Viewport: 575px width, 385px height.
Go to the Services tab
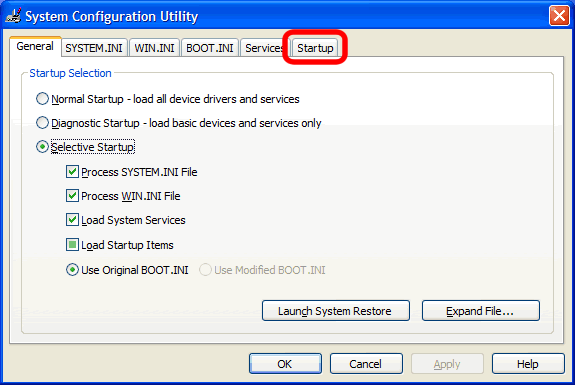tap(264, 48)
